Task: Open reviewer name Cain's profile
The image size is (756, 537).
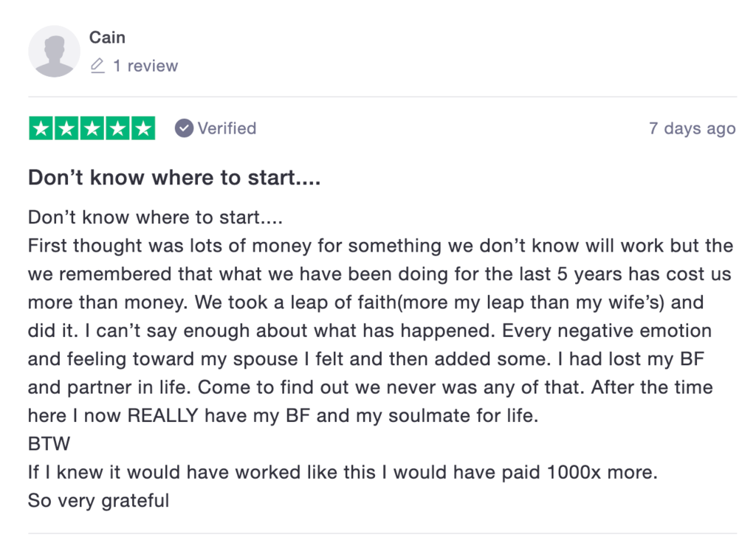Action: tap(107, 38)
